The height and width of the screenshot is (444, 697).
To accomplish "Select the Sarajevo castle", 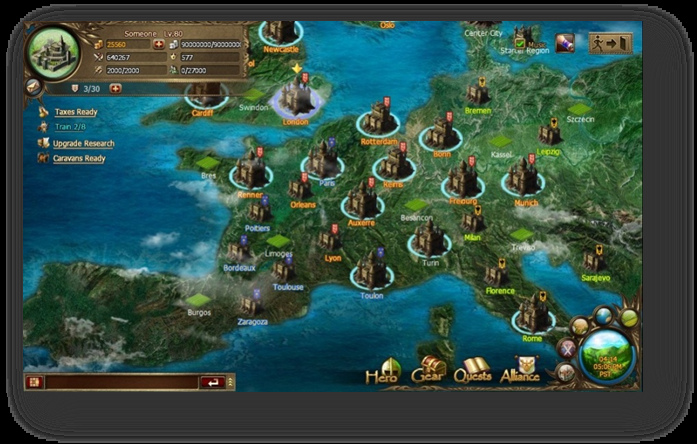I will [594, 260].
